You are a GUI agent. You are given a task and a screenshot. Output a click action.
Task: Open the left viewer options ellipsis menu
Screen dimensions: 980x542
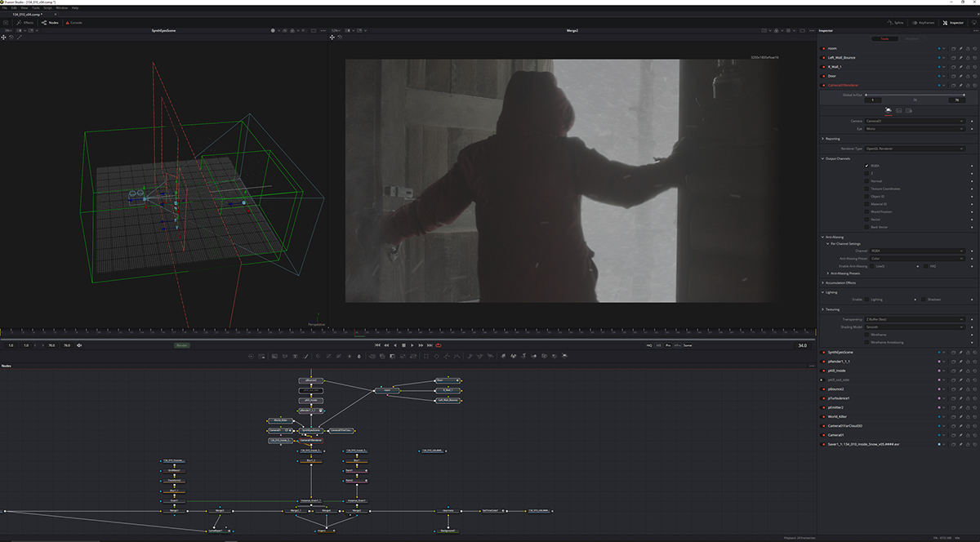tap(322, 30)
